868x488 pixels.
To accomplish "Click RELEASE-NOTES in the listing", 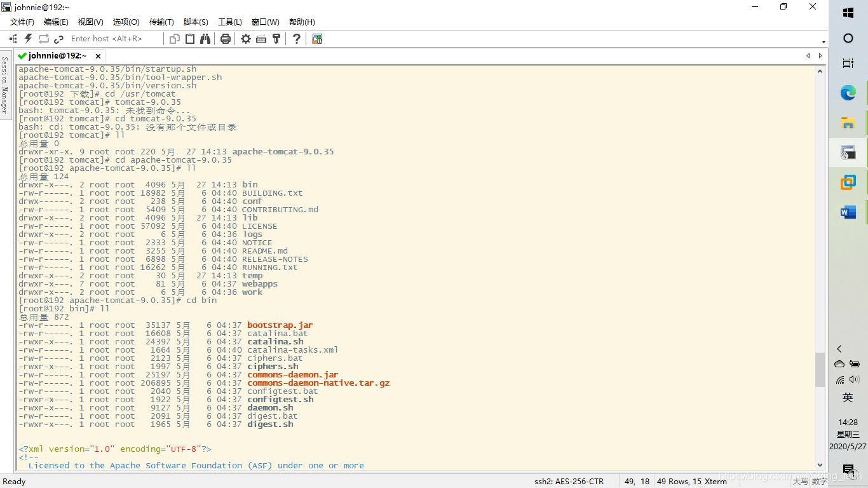I will (x=275, y=259).
